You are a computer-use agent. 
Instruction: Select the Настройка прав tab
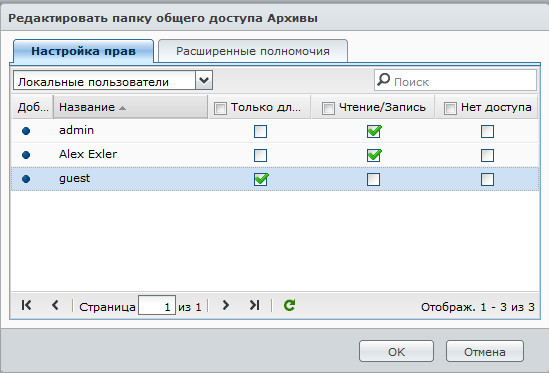pyautogui.click(x=83, y=51)
